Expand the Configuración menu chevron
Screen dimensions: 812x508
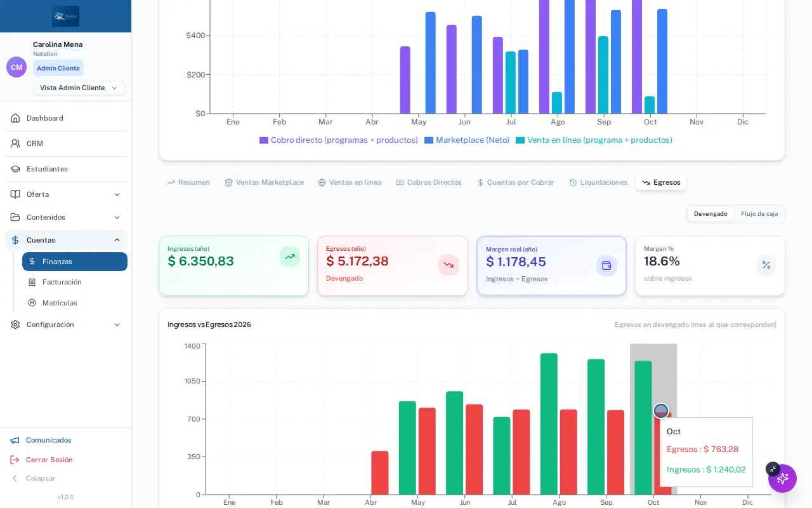[x=117, y=324]
